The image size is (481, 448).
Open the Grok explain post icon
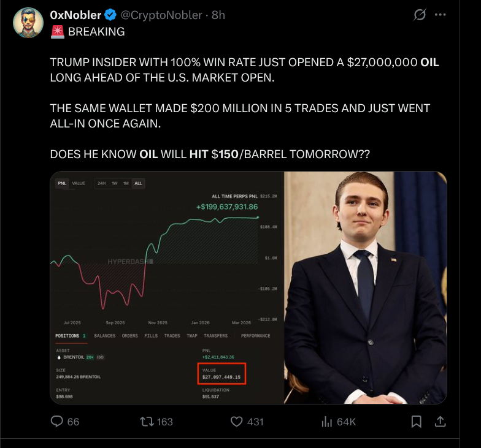click(x=420, y=15)
